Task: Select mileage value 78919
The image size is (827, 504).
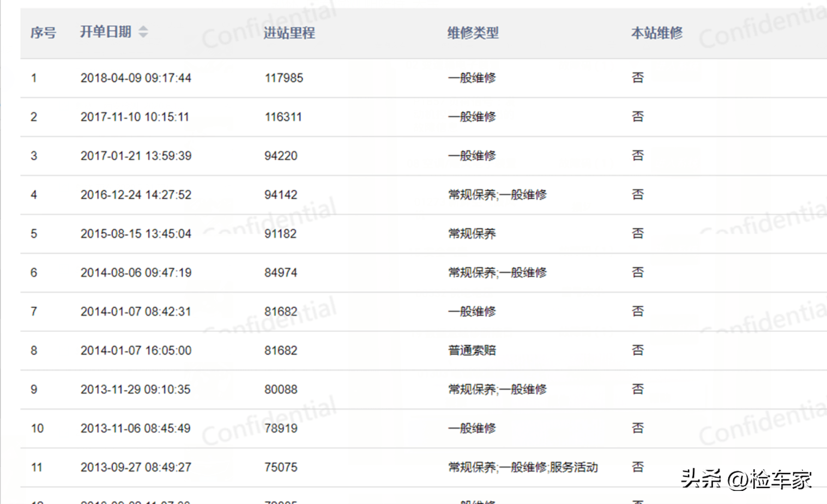Action: point(281,428)
